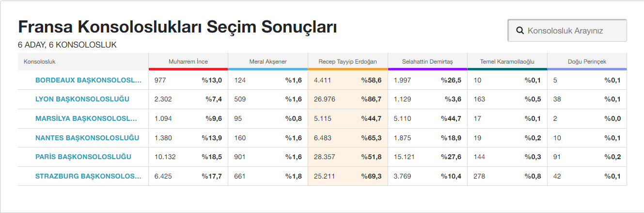Go to PARİS BAŞKONSOLOSLUĞU results
This screenshot has height=213, width=644.
(x=83, y=157)
